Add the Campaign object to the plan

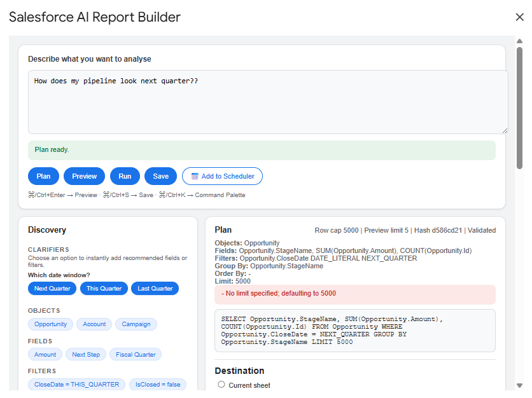[x=136, y=324]
